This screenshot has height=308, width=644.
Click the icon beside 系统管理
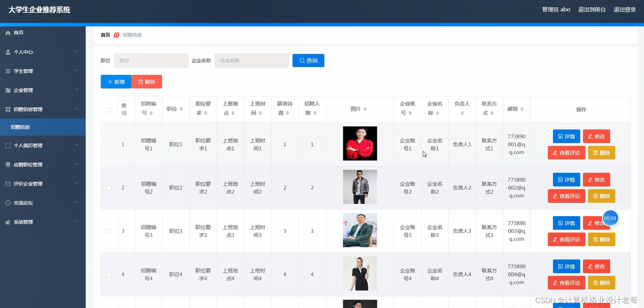click(x=8, y=222)
